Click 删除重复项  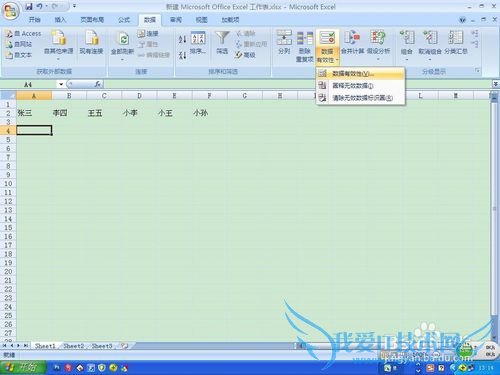(x=305, y=46)
